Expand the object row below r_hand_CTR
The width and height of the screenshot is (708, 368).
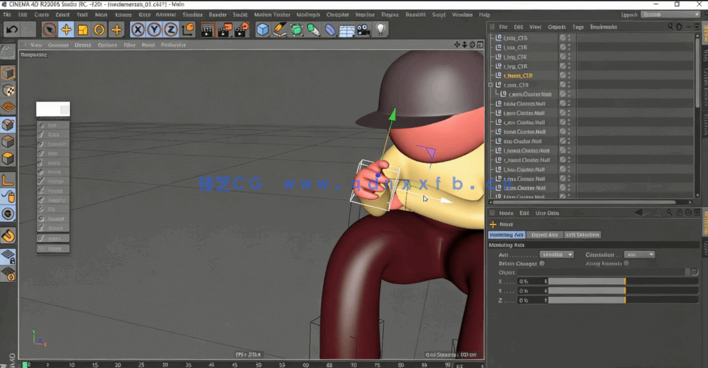491,85
